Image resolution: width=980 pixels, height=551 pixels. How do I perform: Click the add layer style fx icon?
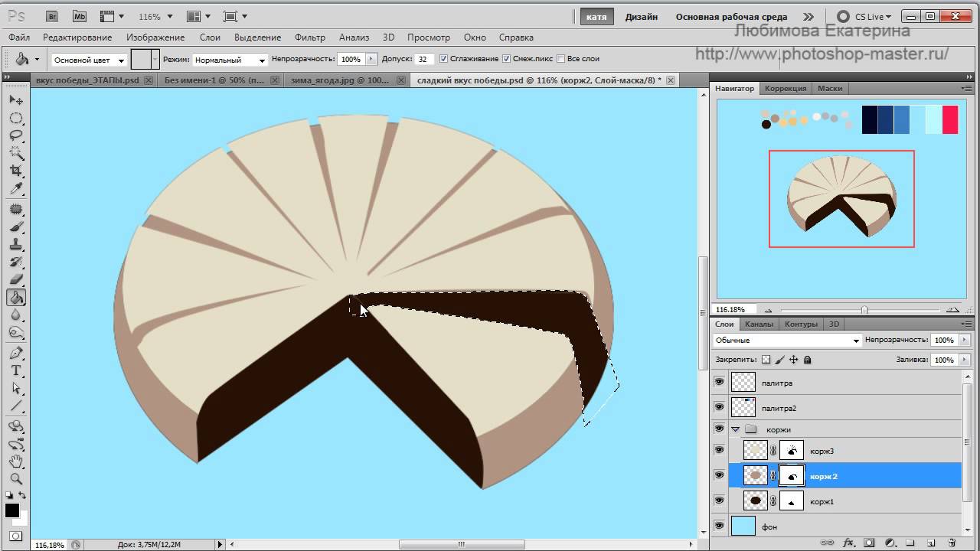(848, 543)
